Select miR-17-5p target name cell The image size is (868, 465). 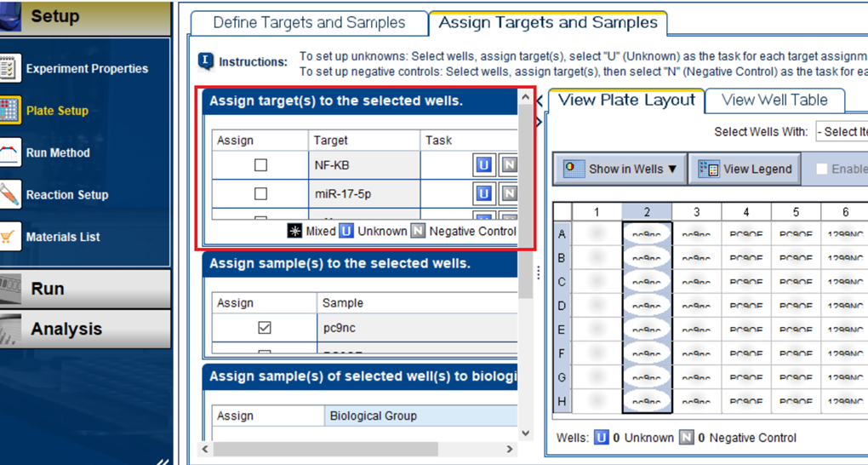click(364, 193)
